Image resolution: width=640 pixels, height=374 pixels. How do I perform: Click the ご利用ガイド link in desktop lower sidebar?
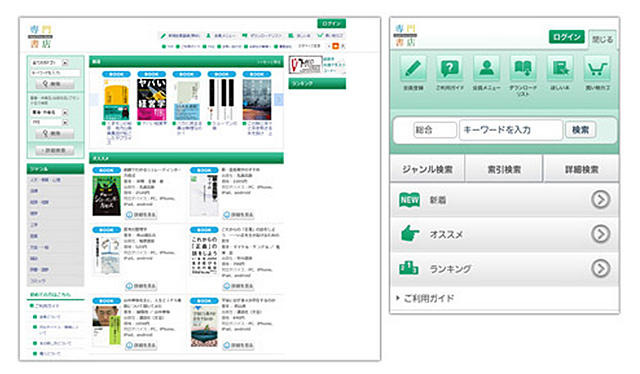coord(47,305)
